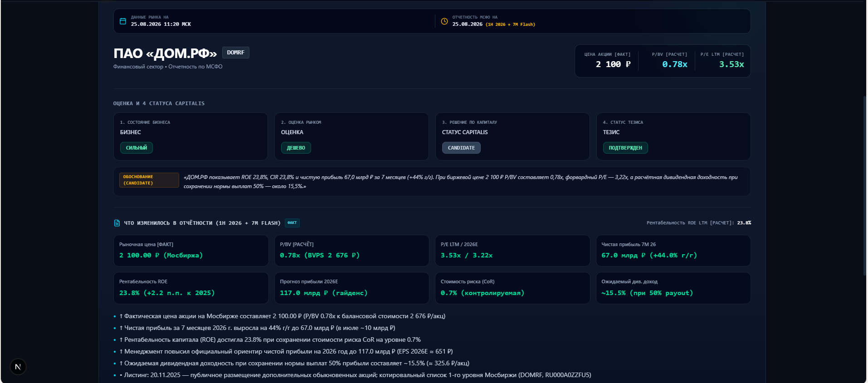Select the share price value 2 100 ₽
Screen dimensions: 868x383
pos(613,64)
